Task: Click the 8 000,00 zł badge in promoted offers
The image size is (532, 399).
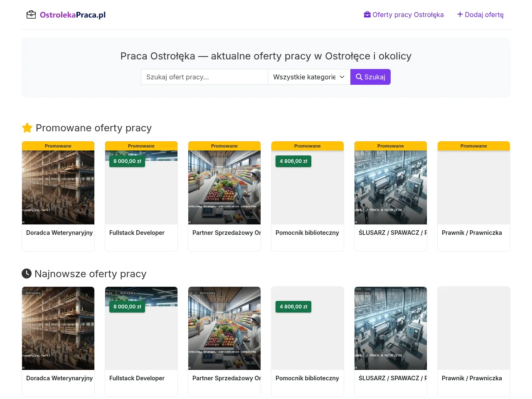Action: (127, 161)
